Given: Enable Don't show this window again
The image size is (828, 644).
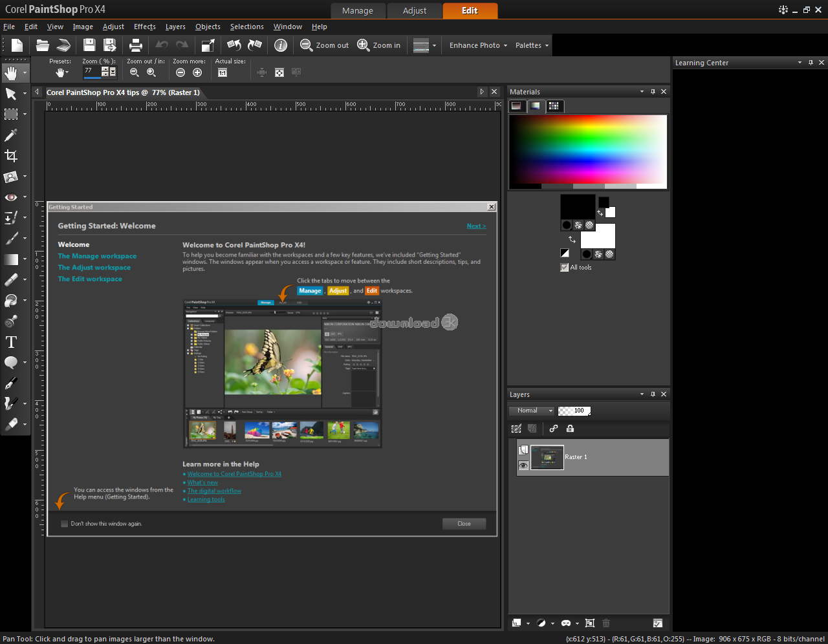Looking at the screenshot, I should click(64, 524).
